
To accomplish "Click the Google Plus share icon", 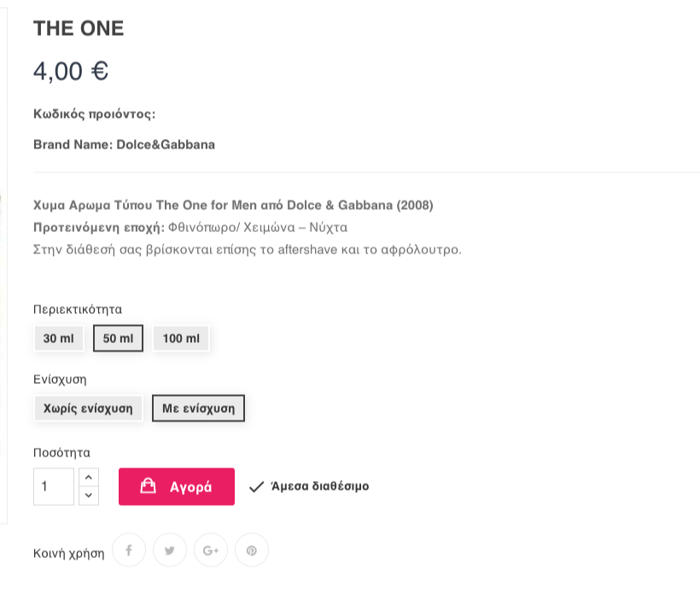I will pyautogui.click(x=211, y=550).
